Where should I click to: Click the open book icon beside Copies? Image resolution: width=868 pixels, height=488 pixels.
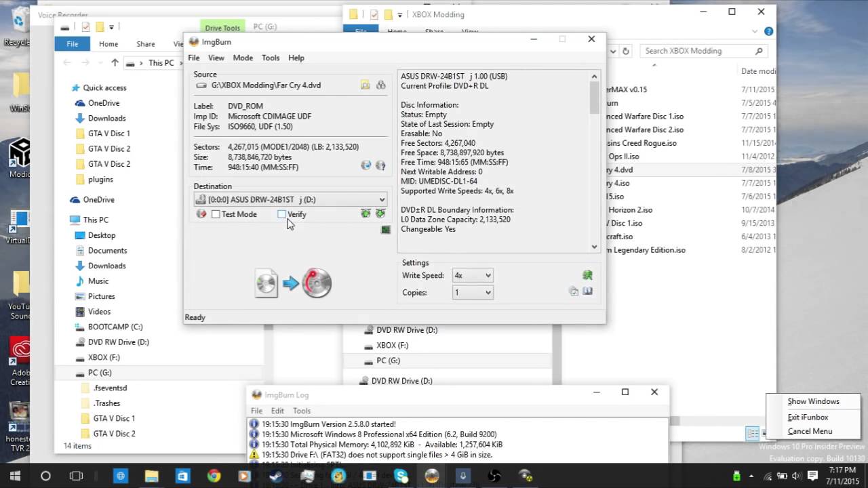tap(587, 291)
